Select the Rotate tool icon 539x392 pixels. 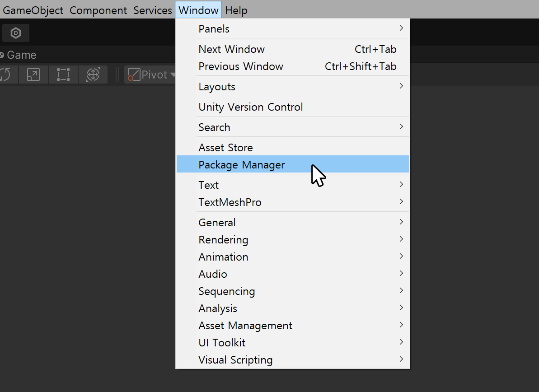6,75
